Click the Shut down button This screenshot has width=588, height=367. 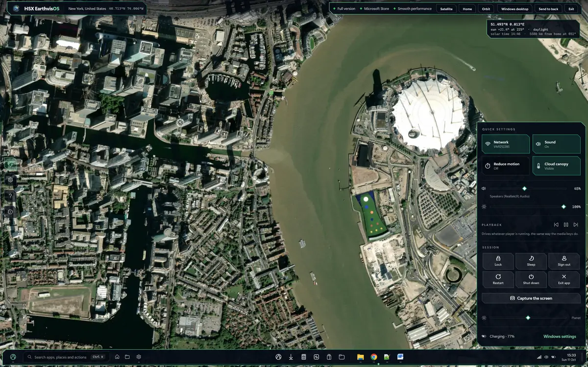tap(531, 279)
